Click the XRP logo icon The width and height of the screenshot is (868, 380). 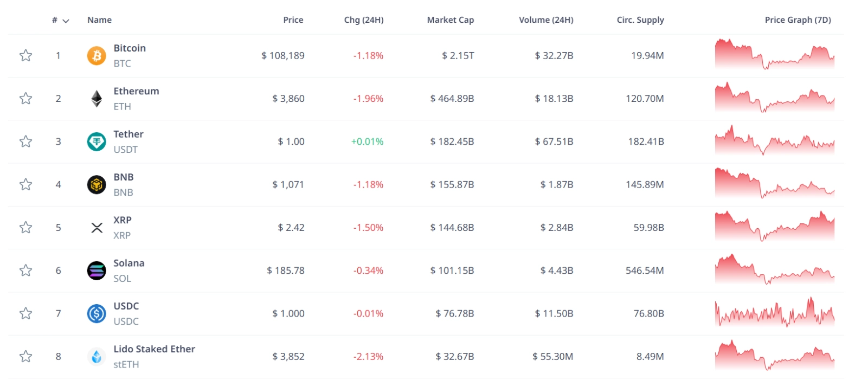tap(97, 228)
